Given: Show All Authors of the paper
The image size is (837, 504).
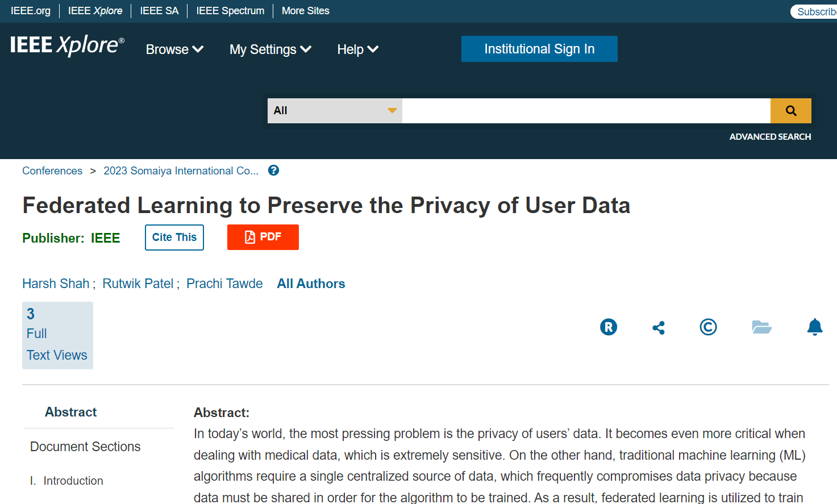Looking at the screenshot, I should [311, 283].
